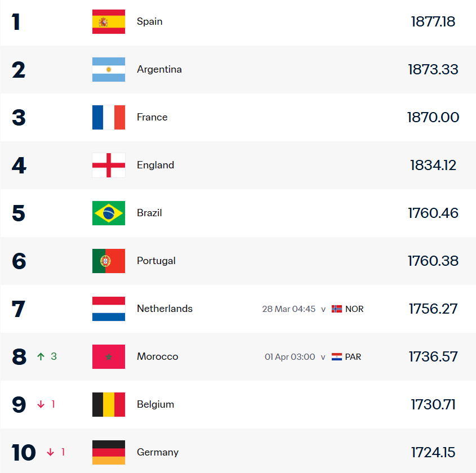Click the rank number 10

click(24, 452)
